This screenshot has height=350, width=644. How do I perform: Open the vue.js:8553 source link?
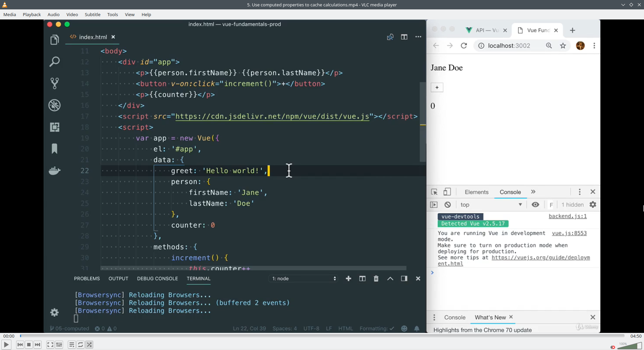pos(569,233)
